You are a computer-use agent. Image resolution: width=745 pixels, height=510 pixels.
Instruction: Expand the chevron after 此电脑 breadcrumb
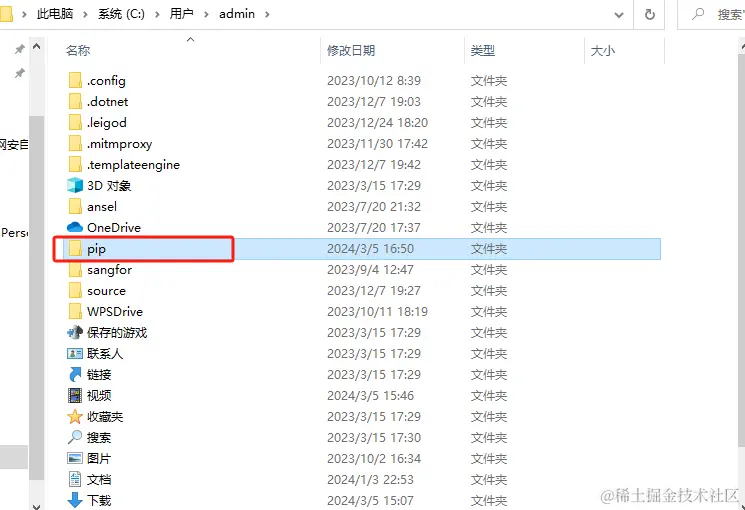tap(85, 14)
